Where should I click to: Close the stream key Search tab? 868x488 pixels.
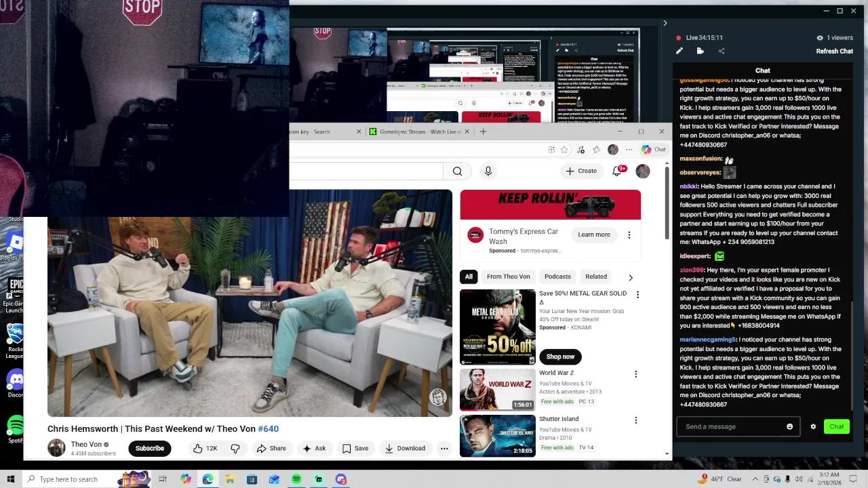(359, 131)
